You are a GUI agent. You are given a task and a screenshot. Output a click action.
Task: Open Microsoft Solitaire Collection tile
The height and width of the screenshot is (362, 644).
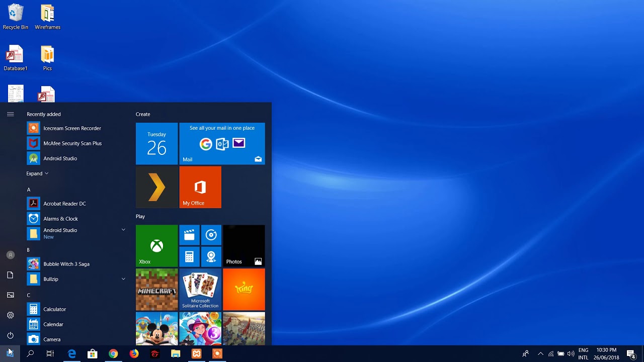[x=200, y=290]
